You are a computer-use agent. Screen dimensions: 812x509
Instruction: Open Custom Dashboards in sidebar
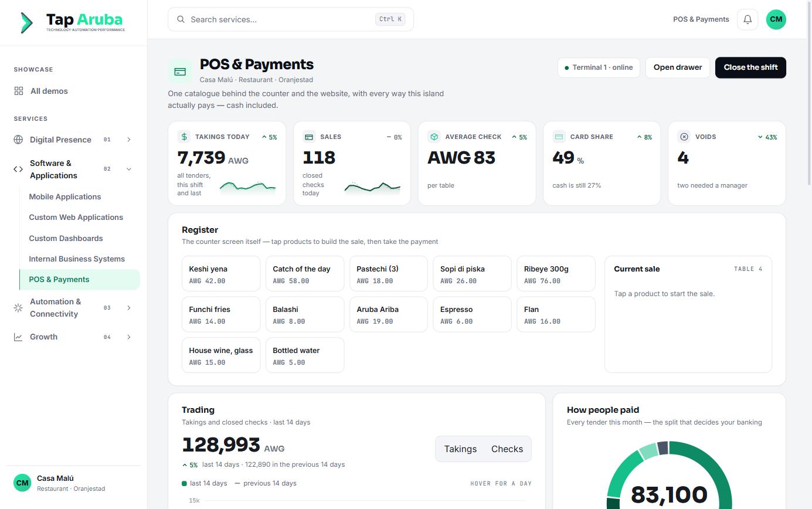point(66,238)
